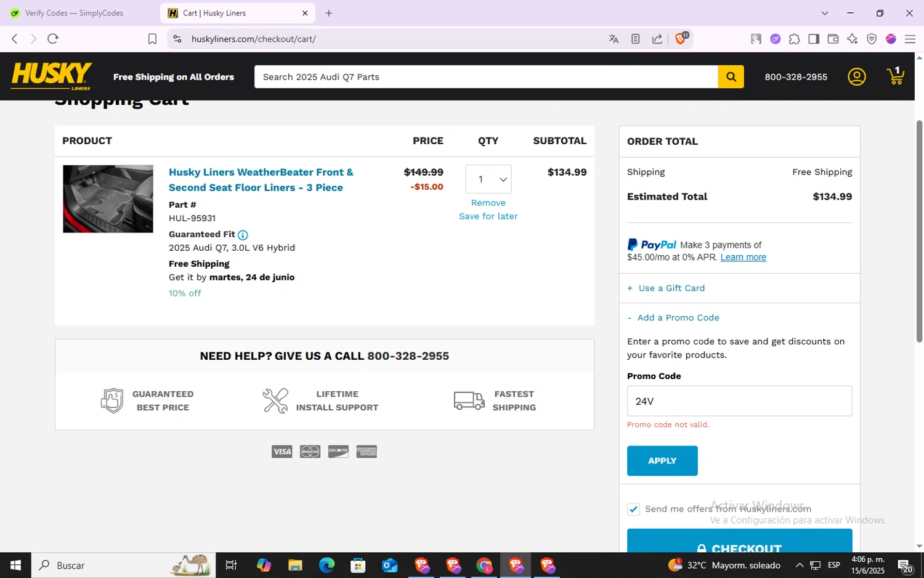The width and height of the screenshot is (924, 578).
Task: Reload the page
Action: tap(53, 39)
